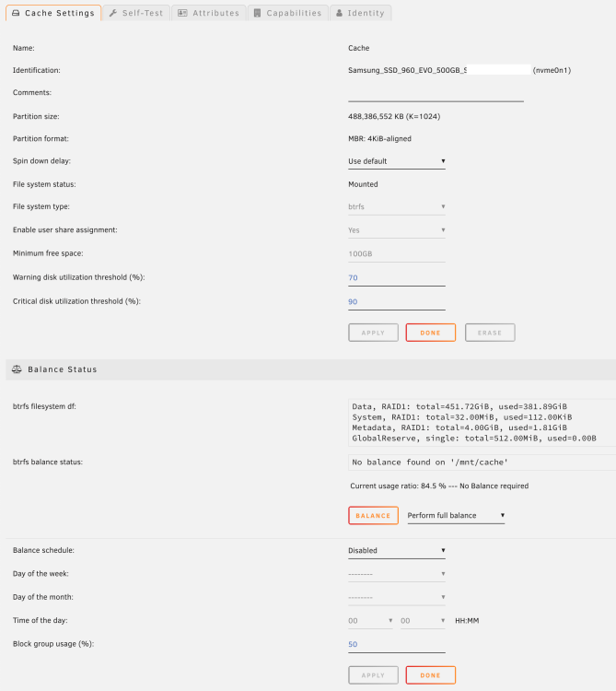Switch to the Capabilities tab
616x691 pixels.
(288, 13)
